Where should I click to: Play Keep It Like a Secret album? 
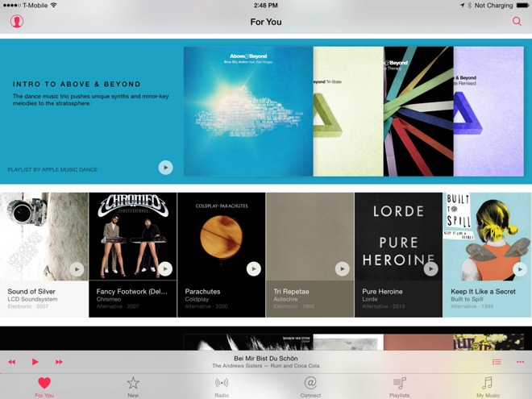520,269
